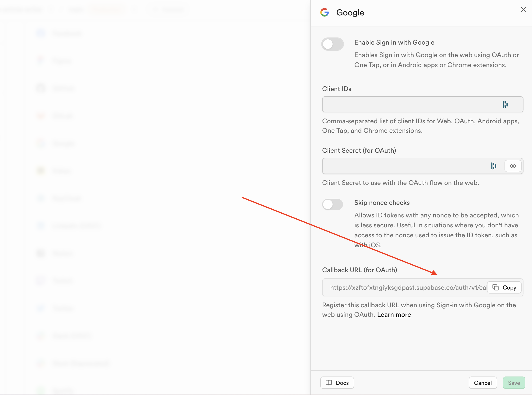Image resolution: width=532 pixels, height=395 pixels.
Task: Click the Google logo icon in header
Action: tap(325, 12)
